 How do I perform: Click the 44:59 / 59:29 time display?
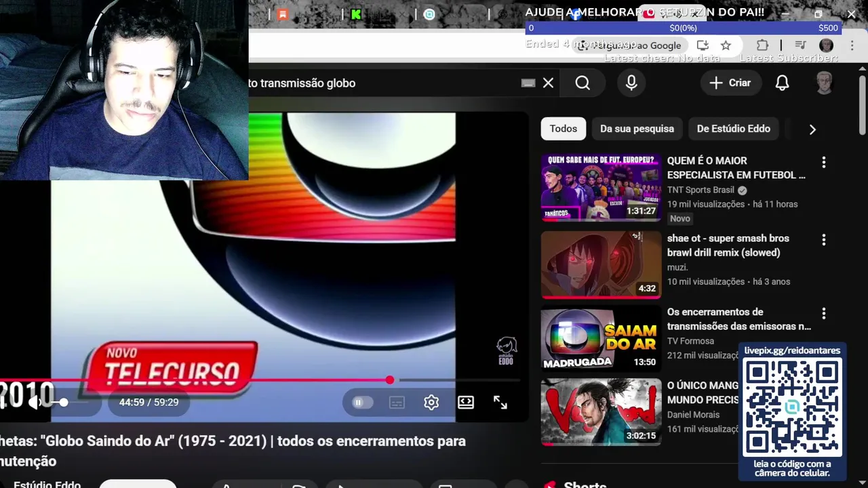149,403
